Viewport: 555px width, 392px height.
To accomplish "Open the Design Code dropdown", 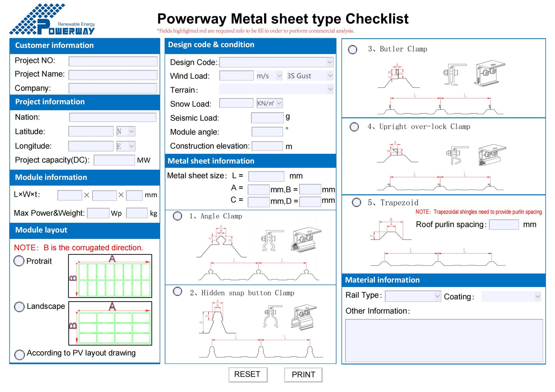I will click(276, 62).
